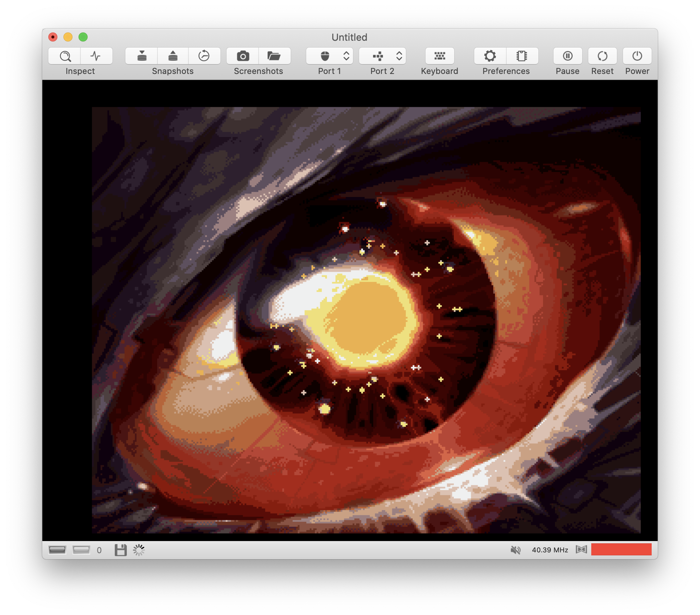The image size is (700, 615).
Task: Open the Port 1 mouse device dropdown
Action: 330,56
